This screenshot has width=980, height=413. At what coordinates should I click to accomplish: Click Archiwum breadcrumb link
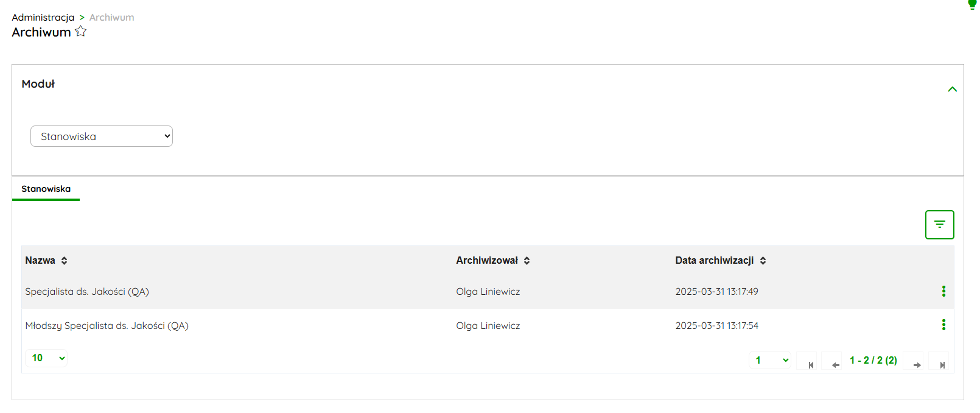111,17
